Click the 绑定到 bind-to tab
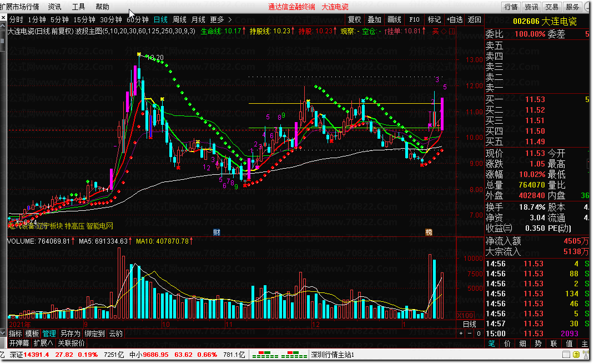Viewport: 594px width, 364px height. [x=95, y=333]
